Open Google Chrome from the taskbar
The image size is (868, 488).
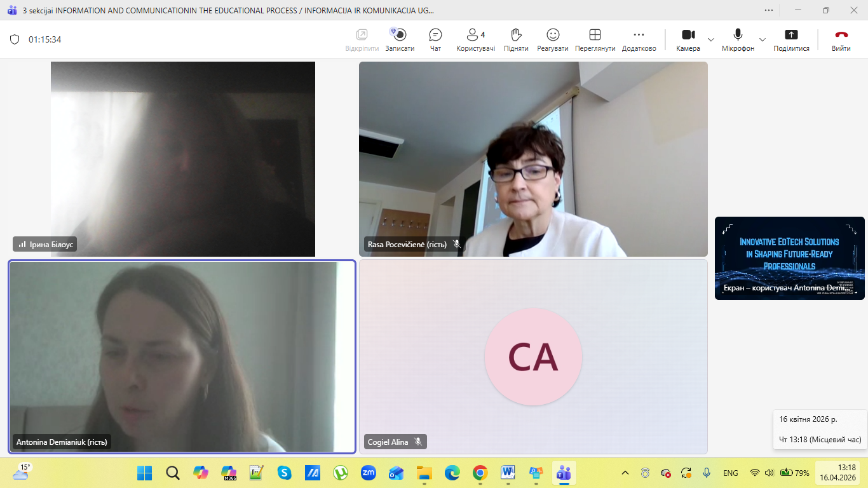[x=480, y=473]
